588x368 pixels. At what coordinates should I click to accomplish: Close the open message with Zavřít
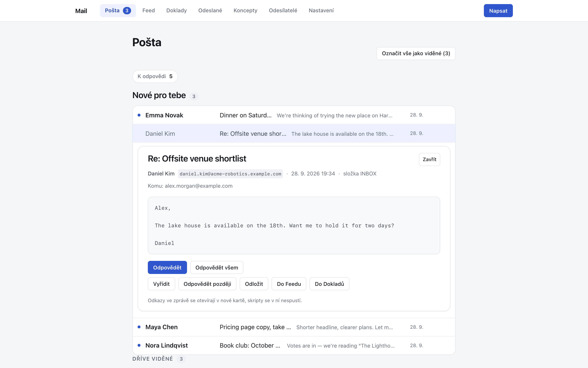click(429, 159)
